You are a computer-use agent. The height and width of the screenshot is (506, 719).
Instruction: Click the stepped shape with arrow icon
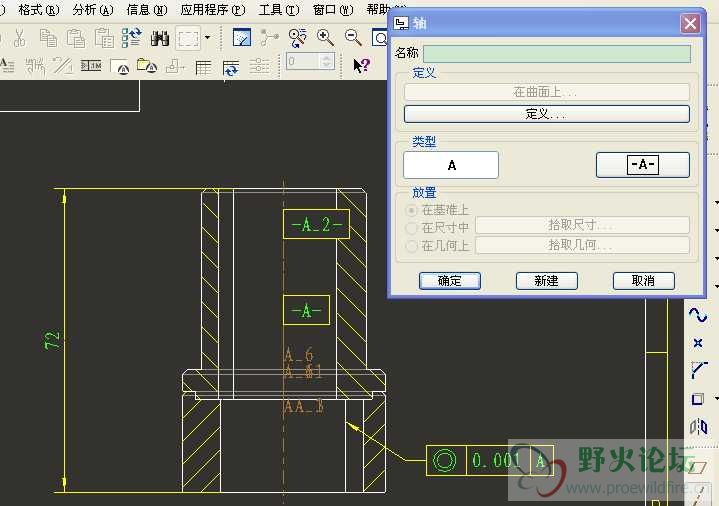[x=175, y=67]
